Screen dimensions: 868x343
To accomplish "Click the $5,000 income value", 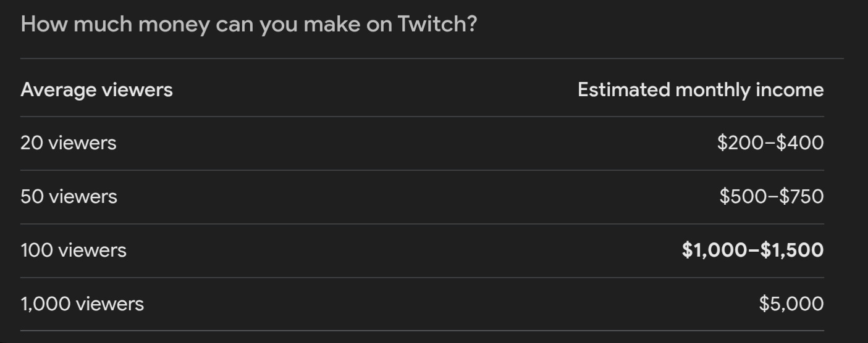I will (x=791, y=304).
